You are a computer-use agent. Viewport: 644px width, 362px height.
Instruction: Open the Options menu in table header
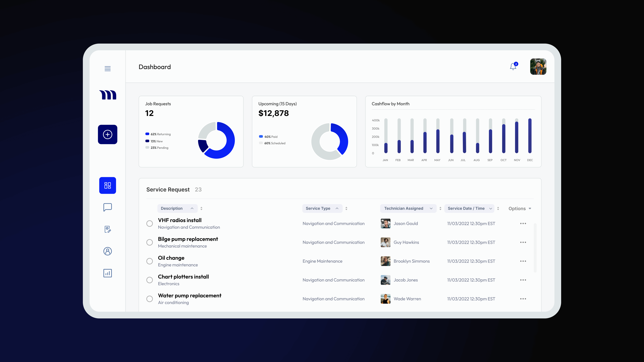point(520,209)
